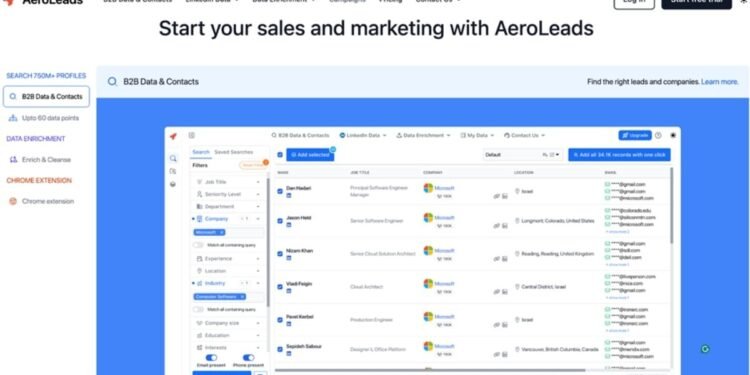Uncheck the Sepideh Sabour row checkbox

[x=280, y=350]
